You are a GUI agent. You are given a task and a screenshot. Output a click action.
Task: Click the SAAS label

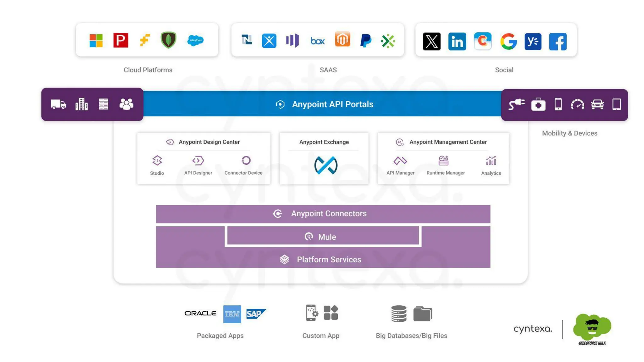[328, 70]
